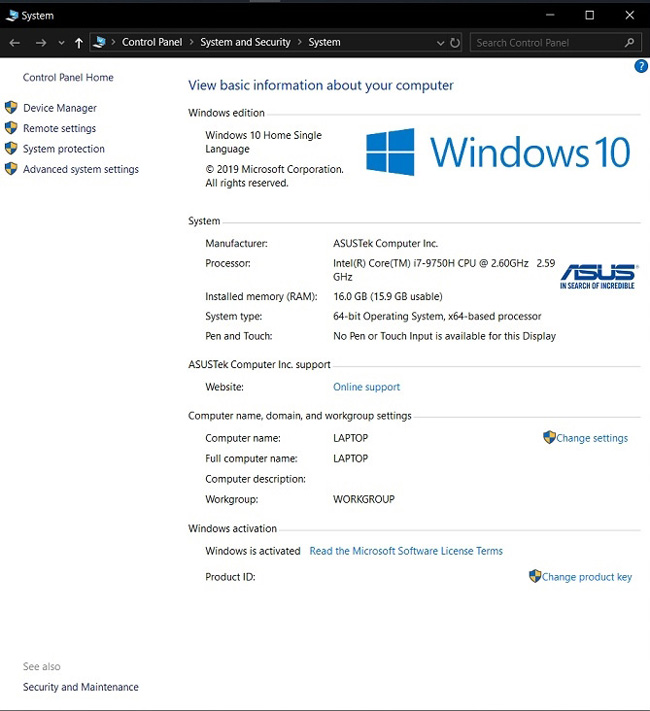650x711 pixels.
Task: Click shield icon next to Change product key
Action: click(535, 576)
